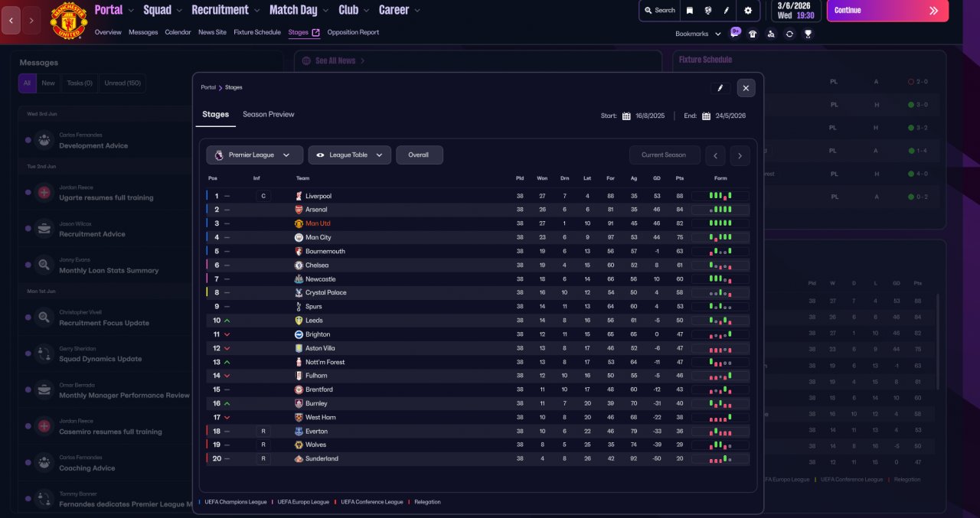
Task: Click the Man Utd team name in the table
Action: [x=318, y=223]
